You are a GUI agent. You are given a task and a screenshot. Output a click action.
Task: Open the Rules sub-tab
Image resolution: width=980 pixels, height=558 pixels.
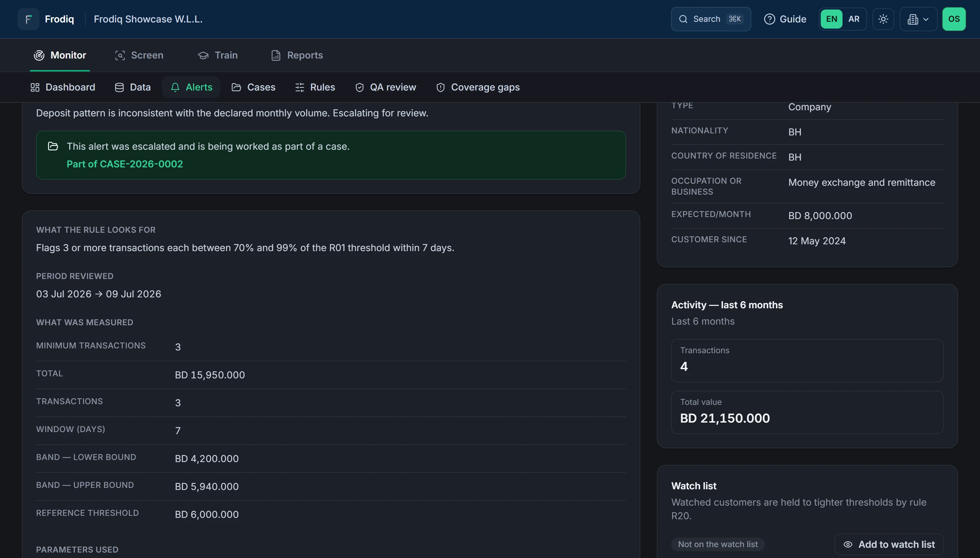click(315, 87)
